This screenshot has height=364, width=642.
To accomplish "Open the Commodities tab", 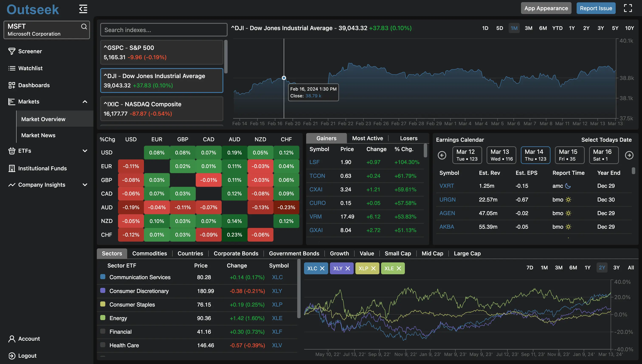I will [x=149, y=253].
